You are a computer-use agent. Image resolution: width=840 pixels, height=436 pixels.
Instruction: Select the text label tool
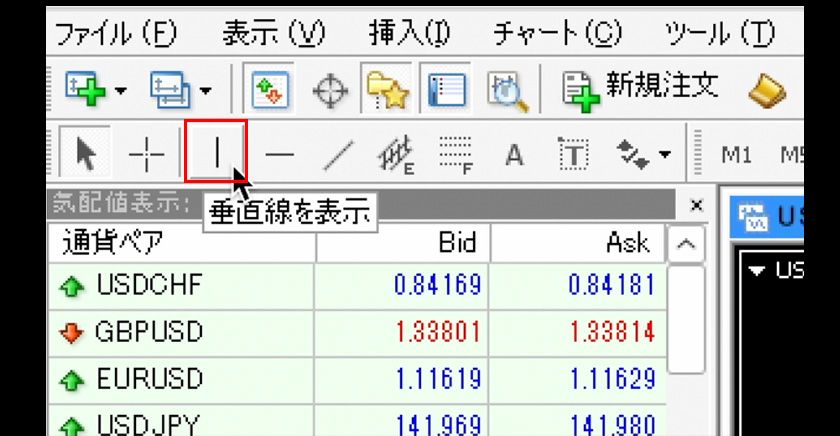(x=573, y=154)
